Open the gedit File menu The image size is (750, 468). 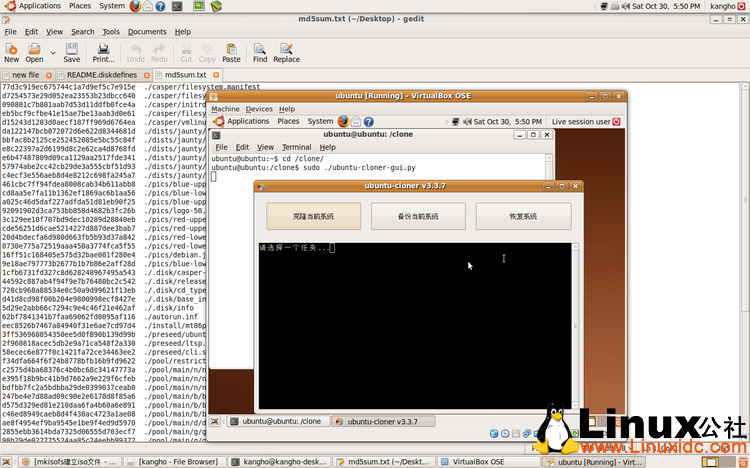(x=11, y=32)
